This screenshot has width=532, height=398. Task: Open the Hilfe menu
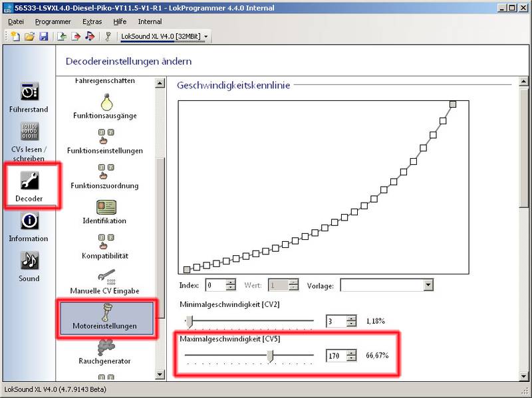pos(120,22)
